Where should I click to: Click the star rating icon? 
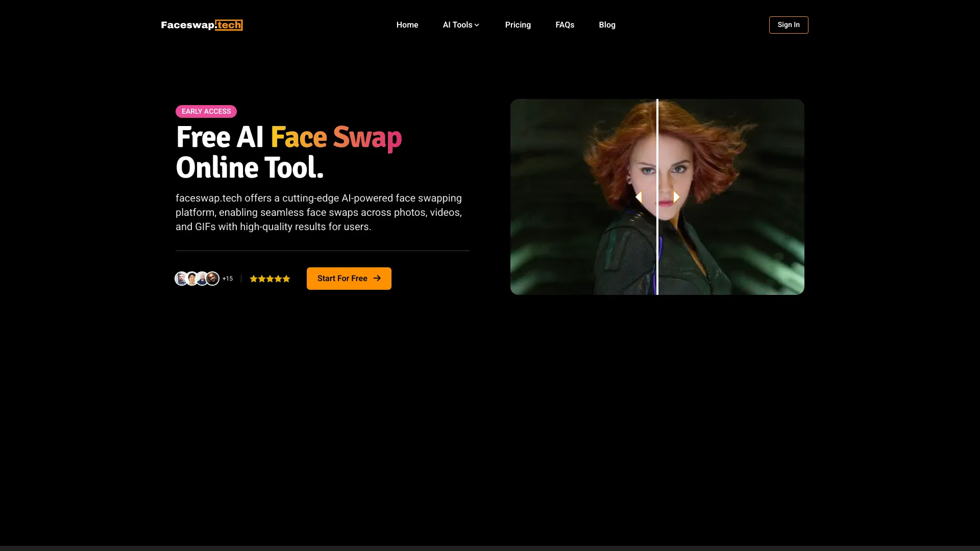[x=269, y=279]
